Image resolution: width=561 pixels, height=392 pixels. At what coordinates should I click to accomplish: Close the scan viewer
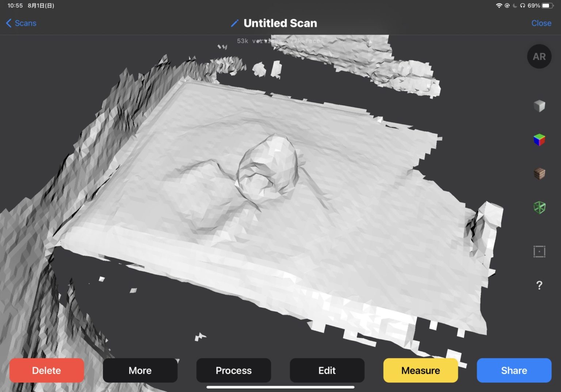[541, 23]
